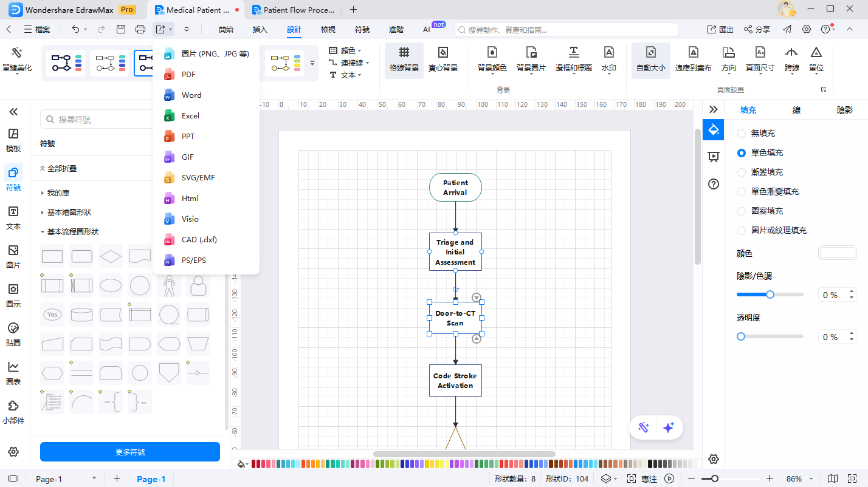The width and height of the screenshot is (868, 487).
Task: Export as PDF from the menu
Action: [x=188, y=75]
